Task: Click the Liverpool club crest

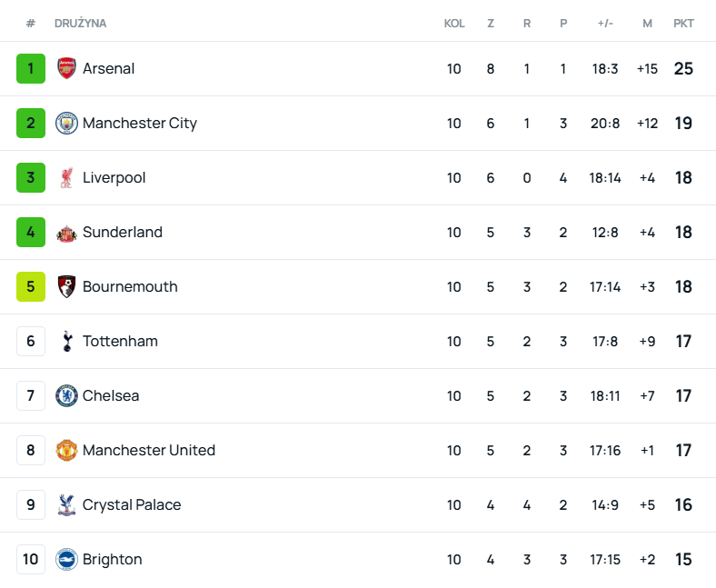Action: click(x=66, y=177)
